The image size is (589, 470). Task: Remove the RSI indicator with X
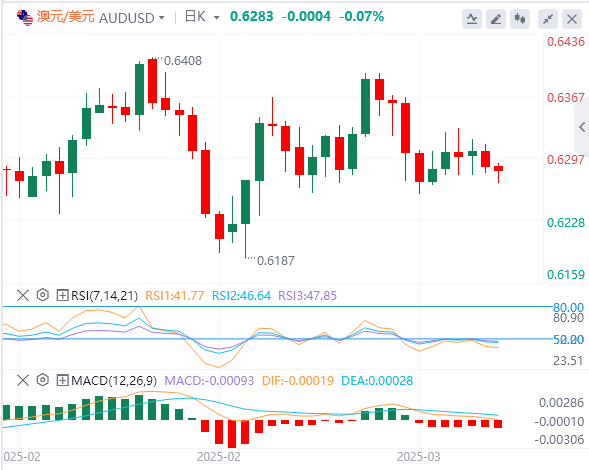coord(23,295)
